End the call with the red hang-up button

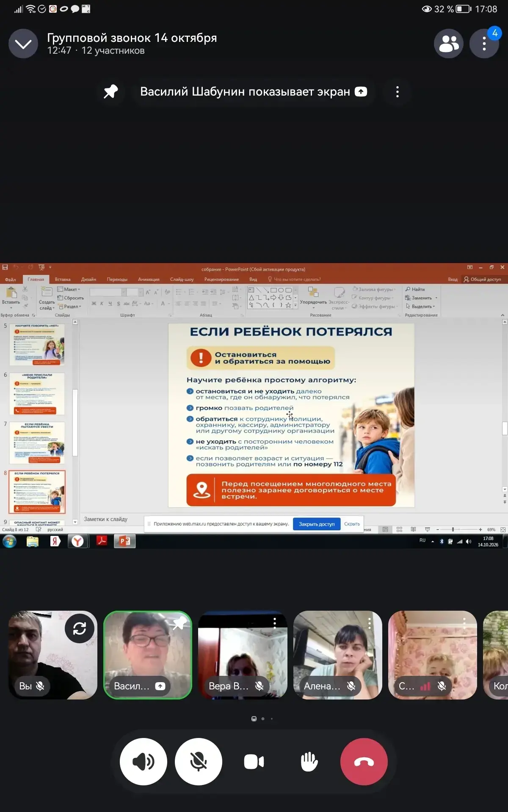364,762
